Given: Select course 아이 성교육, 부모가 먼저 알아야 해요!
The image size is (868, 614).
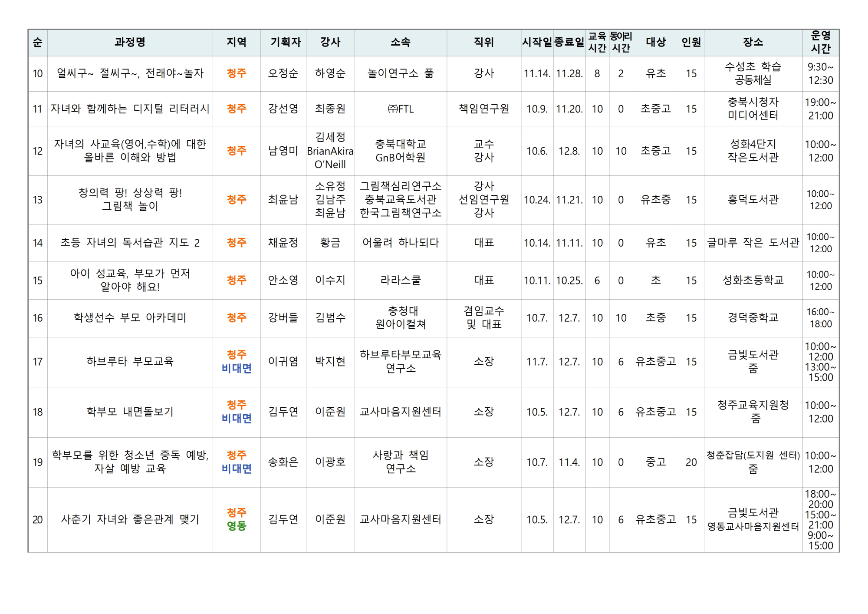Looking at the screenshot, I should (x=130, y=280).
